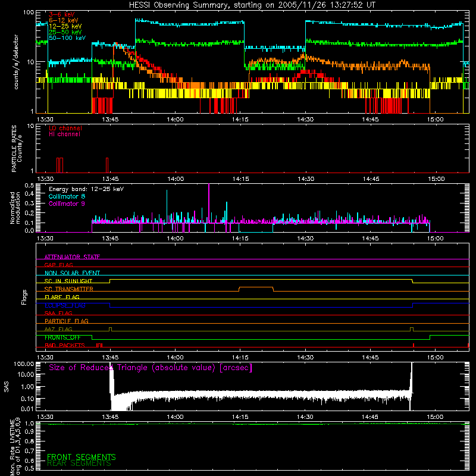Screen dimensions: 476x476
Task: Select the 6-12 keV legend label
Action: 63,20
